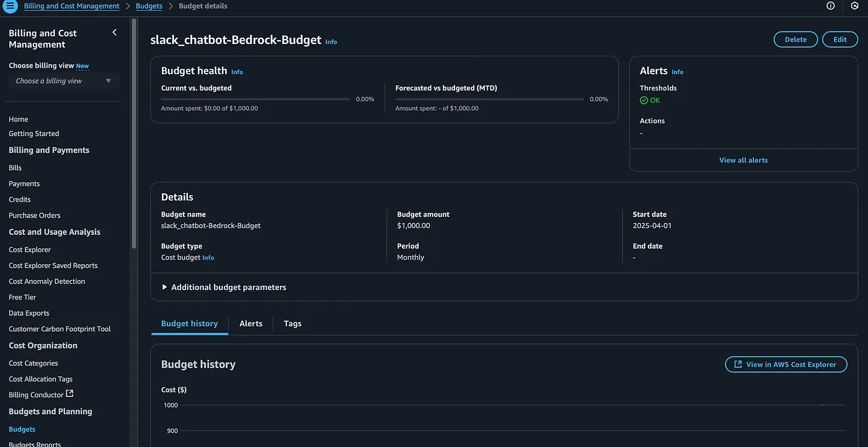This screenshot has height=447, width=868.
Task: Click the Current vs. budgeted progress bar
Action: 256,99
